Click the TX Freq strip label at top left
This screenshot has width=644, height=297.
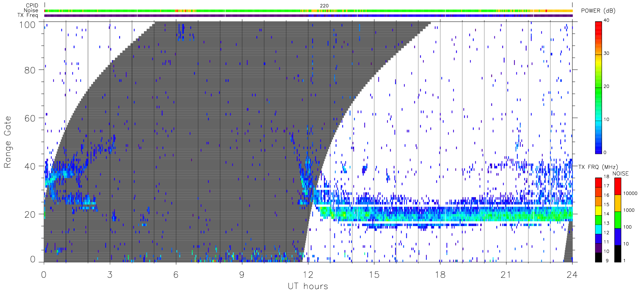click(28, 15)
